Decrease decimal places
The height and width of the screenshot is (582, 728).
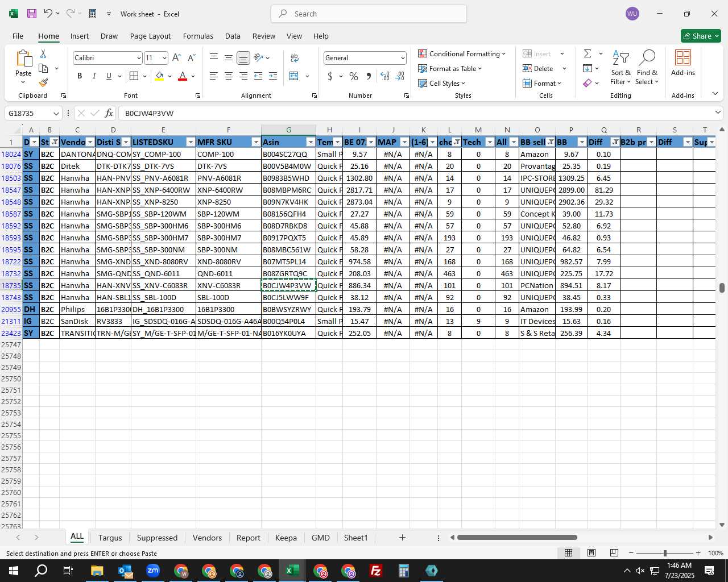point(400,76)
